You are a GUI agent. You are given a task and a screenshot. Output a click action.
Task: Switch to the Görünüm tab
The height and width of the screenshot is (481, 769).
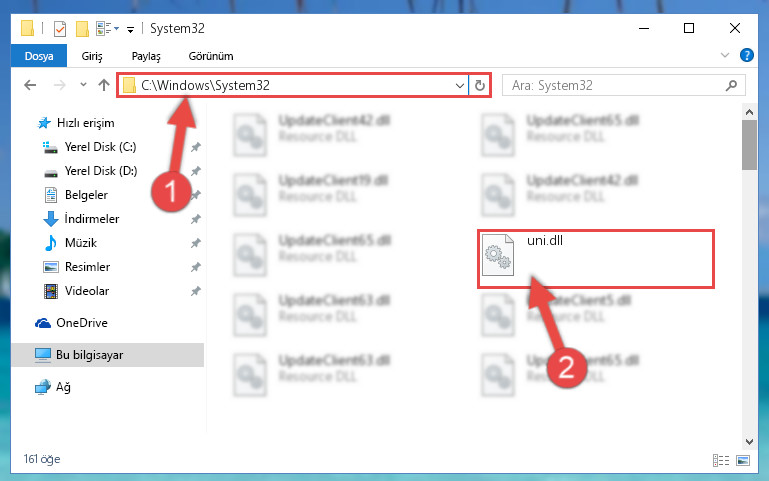pos(211,56)
